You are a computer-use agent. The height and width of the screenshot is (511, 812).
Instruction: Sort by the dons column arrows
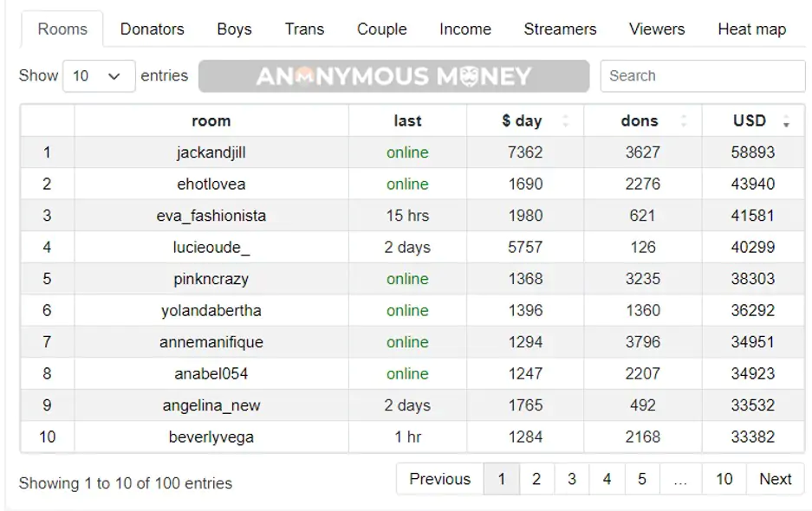(x=683, y=121)
